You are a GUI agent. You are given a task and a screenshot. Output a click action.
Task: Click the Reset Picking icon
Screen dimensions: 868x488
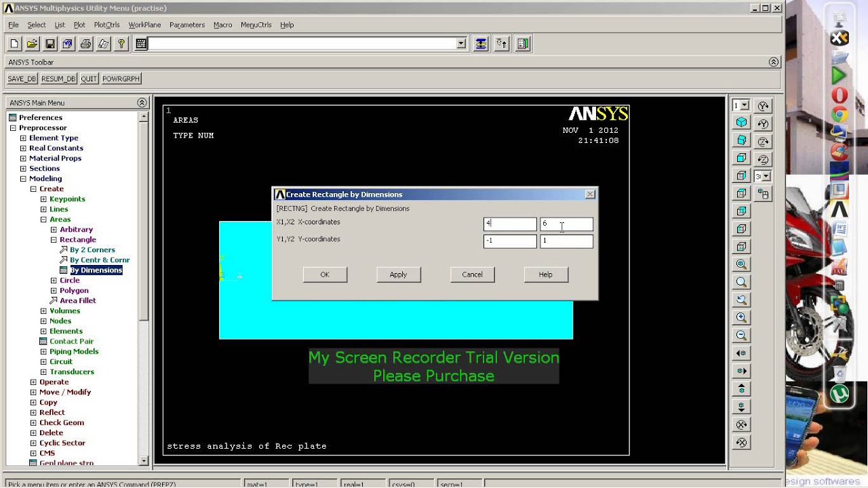pyautogui.click(x=502, y=44)
